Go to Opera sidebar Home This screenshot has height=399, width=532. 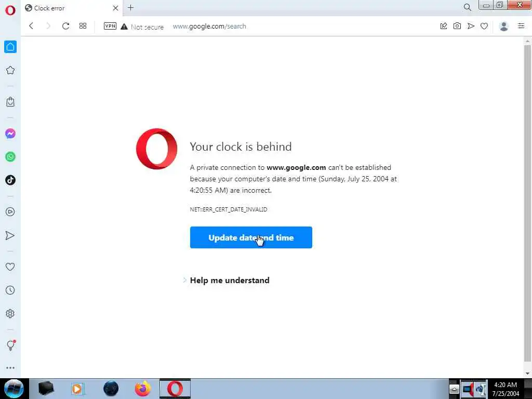(10, 47)
